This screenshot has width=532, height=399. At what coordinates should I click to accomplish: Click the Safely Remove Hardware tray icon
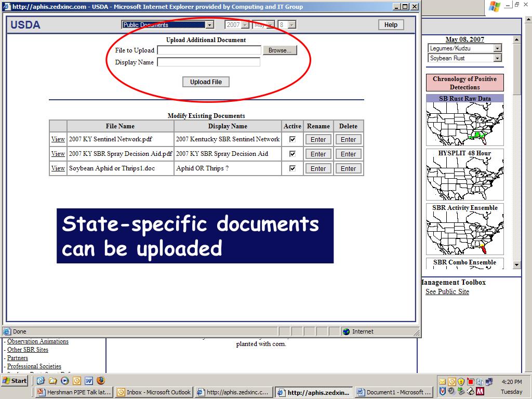461,391
